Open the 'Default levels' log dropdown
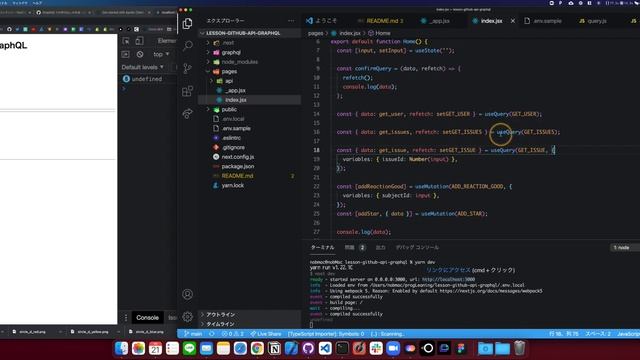Viewport: 640px width, 360px height. [x=142, y=67]
